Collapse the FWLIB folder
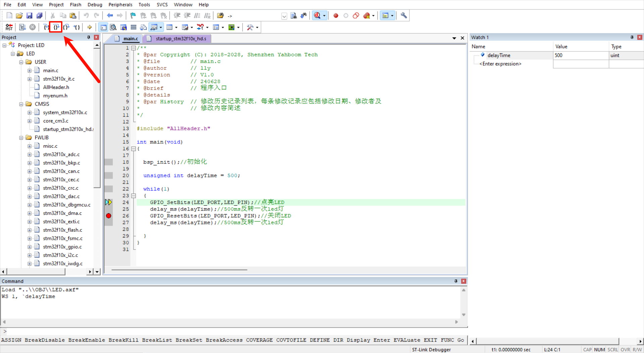Viewport: 644px width, 353px height. coord(21,138)
